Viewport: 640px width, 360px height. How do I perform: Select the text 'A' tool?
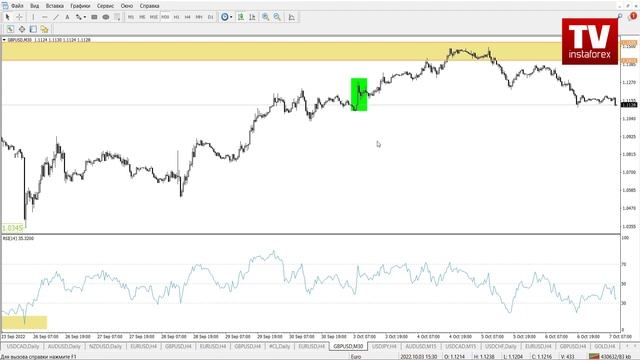(67, 17)
